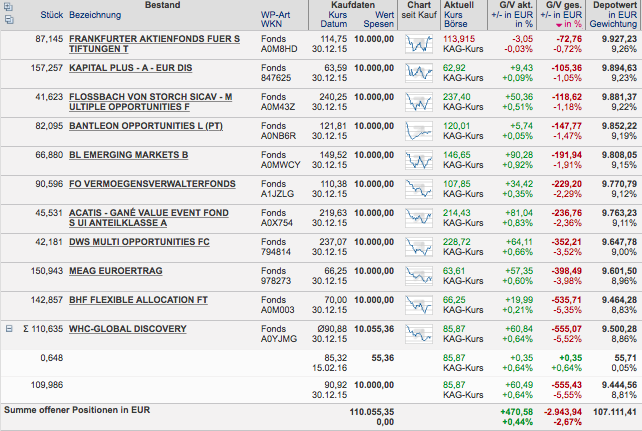Image resolution: width=642 pixels, height=431 pixels.
Task: Open BL EMERGING MARKETS B link
Action: pyautogui.click(x=129, y=155)
